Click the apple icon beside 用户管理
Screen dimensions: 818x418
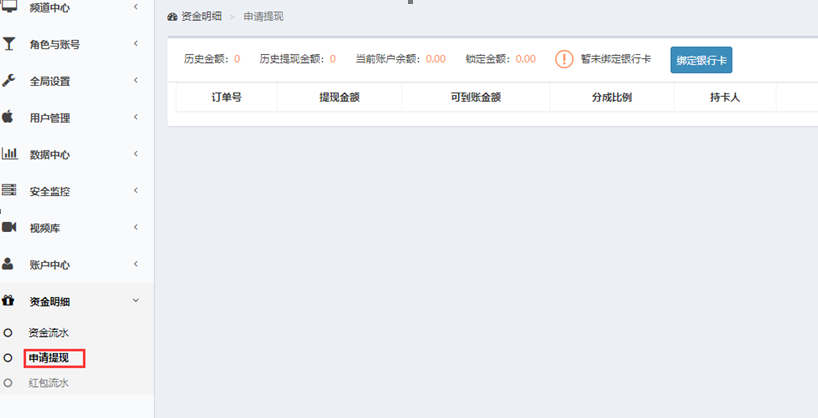click(x=8, y=117)
